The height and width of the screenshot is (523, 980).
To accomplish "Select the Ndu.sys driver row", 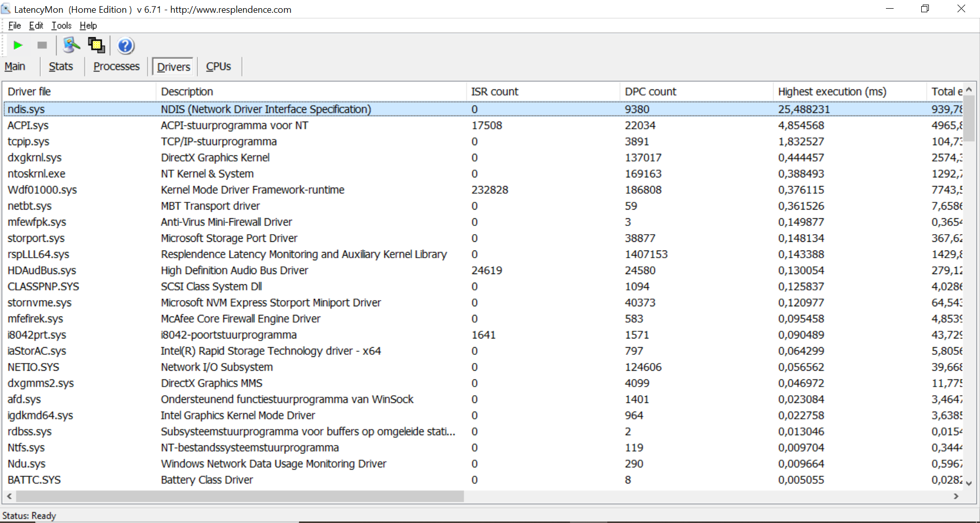I will (484, 464).
